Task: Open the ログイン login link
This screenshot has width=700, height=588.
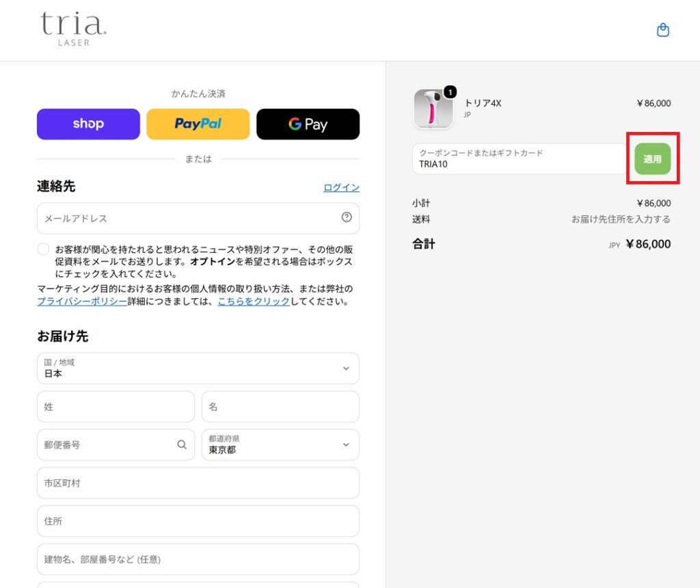Action: 342,187
